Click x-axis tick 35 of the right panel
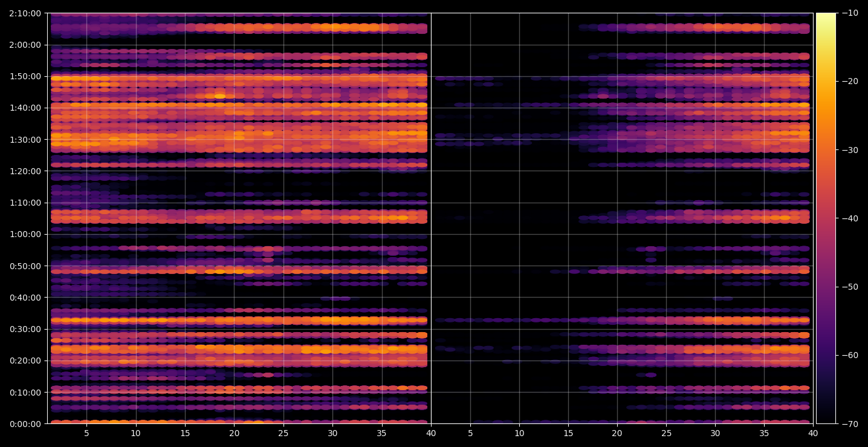Image resolution: width=868 pixels, height=447 pixels. pos(764,433)
